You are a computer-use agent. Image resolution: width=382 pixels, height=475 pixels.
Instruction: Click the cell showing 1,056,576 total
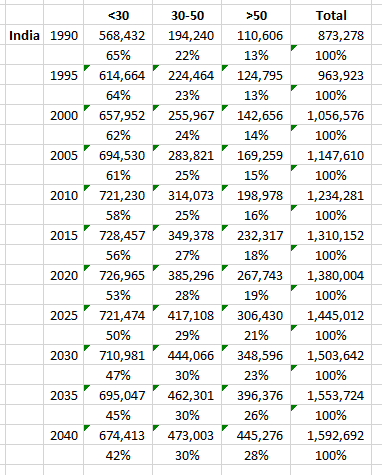[x=331, y=115]
